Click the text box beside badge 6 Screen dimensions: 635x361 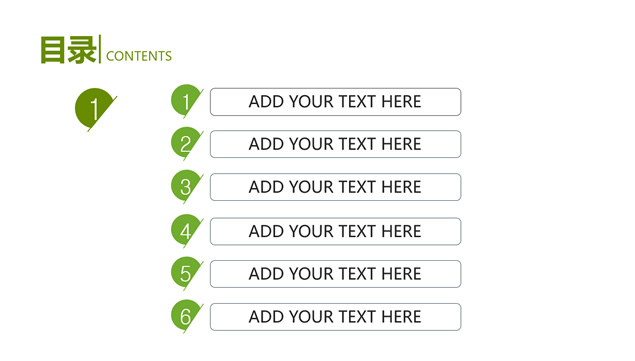tap(335, 317)
